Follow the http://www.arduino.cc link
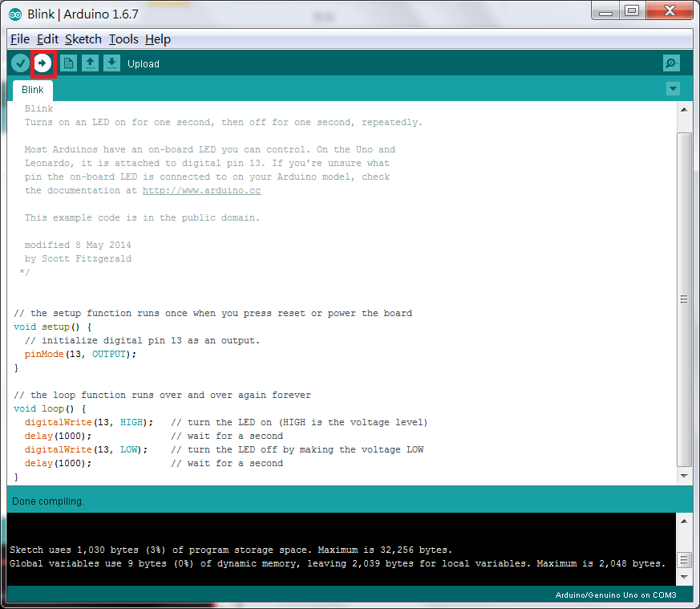The width and height of the screenshot is (700, 609). pos(202,191)
